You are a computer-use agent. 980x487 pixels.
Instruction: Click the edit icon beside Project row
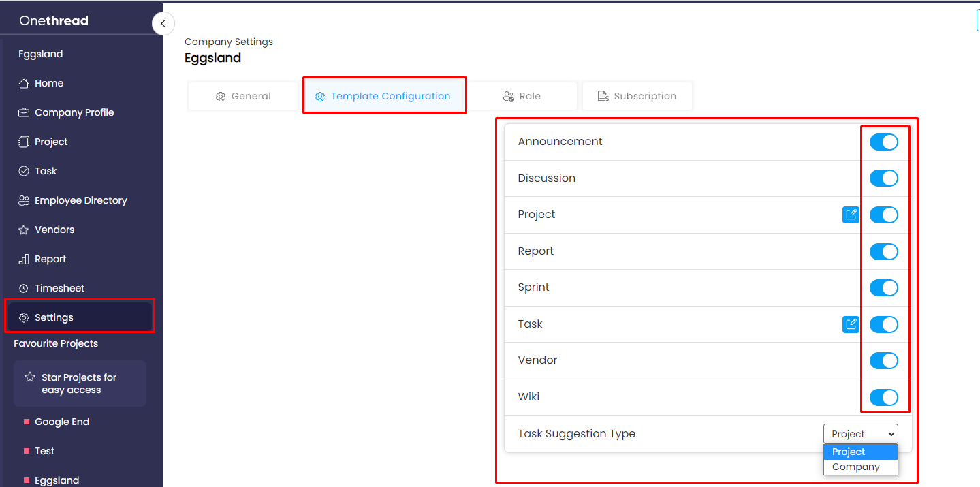tap(851, 215)
